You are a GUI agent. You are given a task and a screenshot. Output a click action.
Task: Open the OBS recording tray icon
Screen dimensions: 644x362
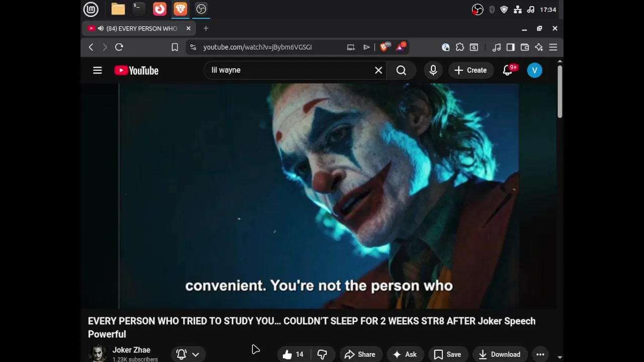click(x=477, y=10)
